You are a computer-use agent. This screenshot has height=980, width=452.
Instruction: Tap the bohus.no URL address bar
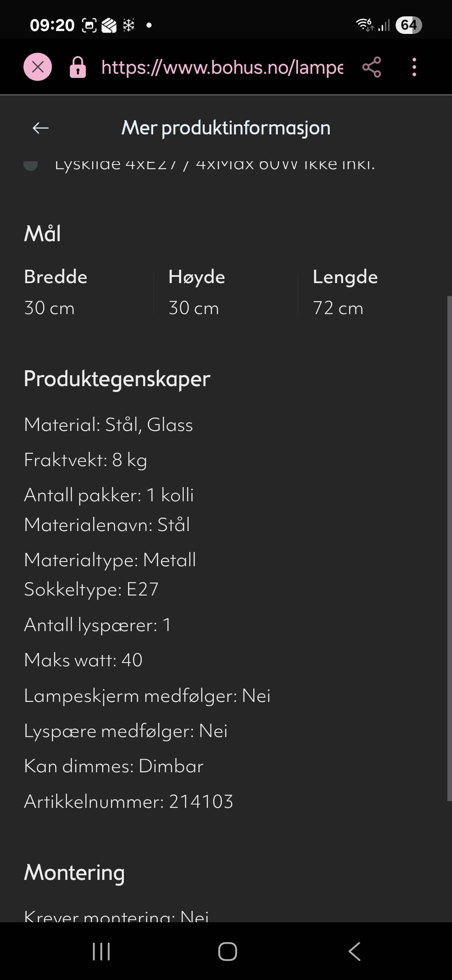pos(222,67)
